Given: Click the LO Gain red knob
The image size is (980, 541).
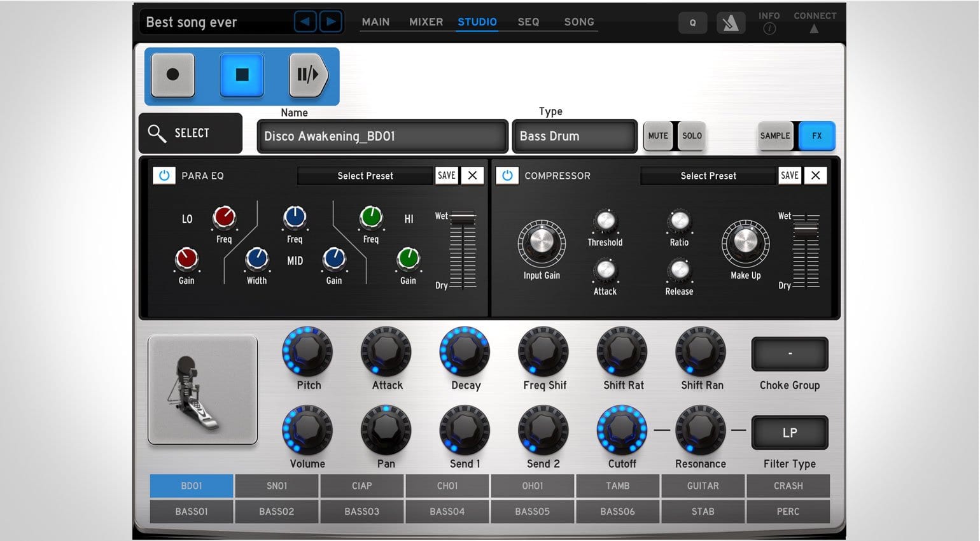Looking at the screenshot, I should point(186,259).
